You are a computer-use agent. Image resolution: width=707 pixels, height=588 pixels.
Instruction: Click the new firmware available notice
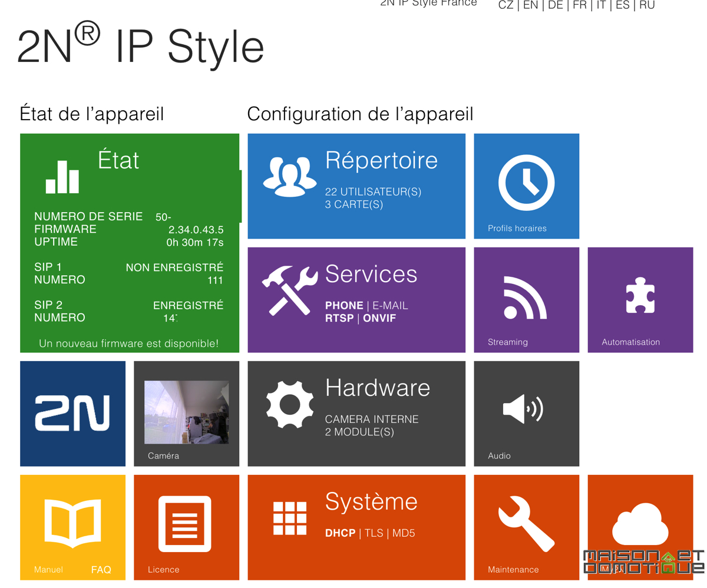[128, 343]
